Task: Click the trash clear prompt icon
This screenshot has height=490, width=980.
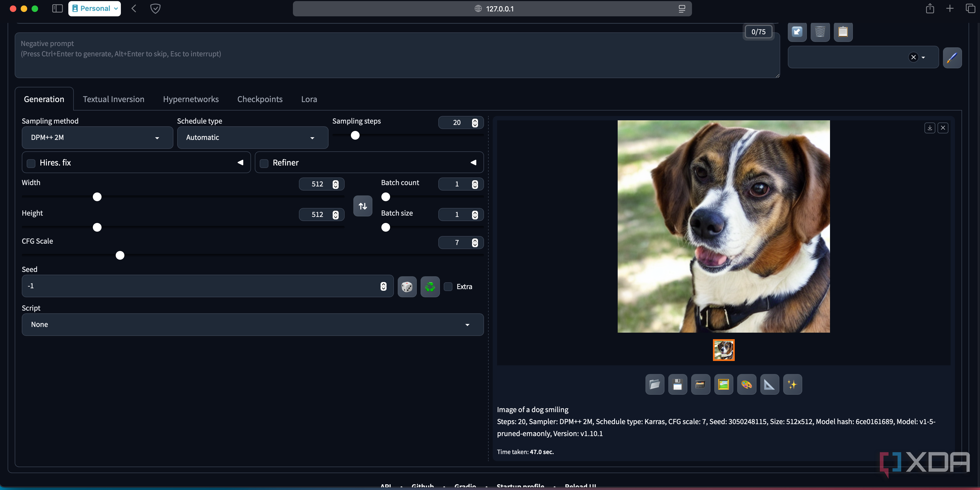Action: [x=820, y=32]
